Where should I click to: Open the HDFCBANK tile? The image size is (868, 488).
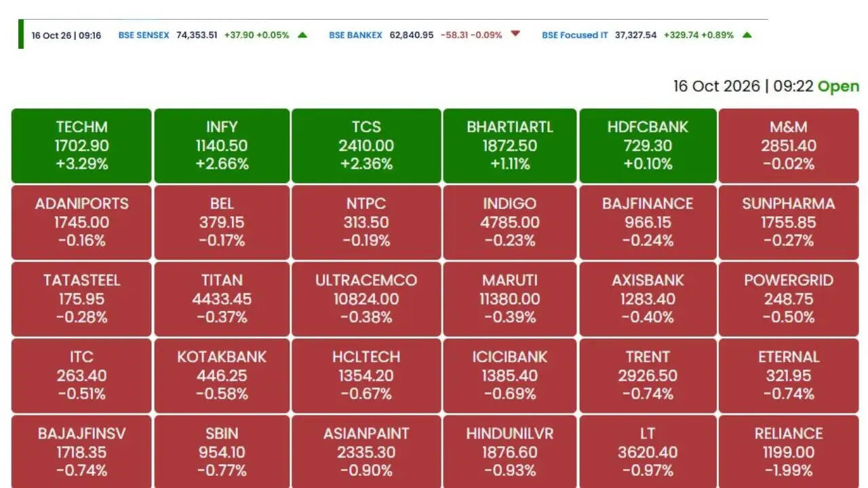648,146
